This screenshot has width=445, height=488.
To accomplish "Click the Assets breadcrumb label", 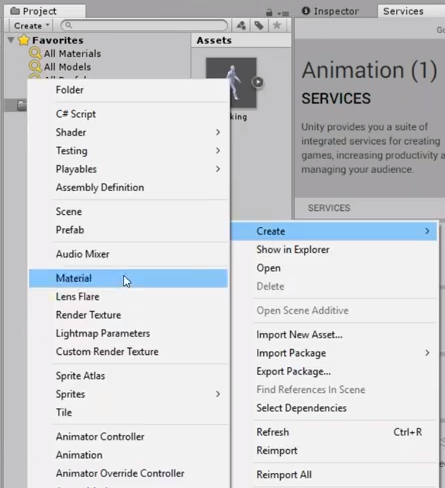I will tap(214, 40).
